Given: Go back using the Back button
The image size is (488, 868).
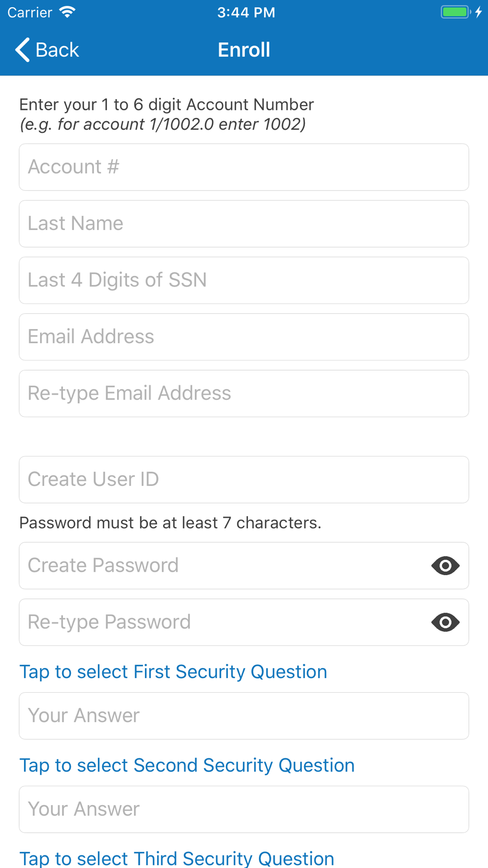Looking at the screenshot, I should pos(47,50).
